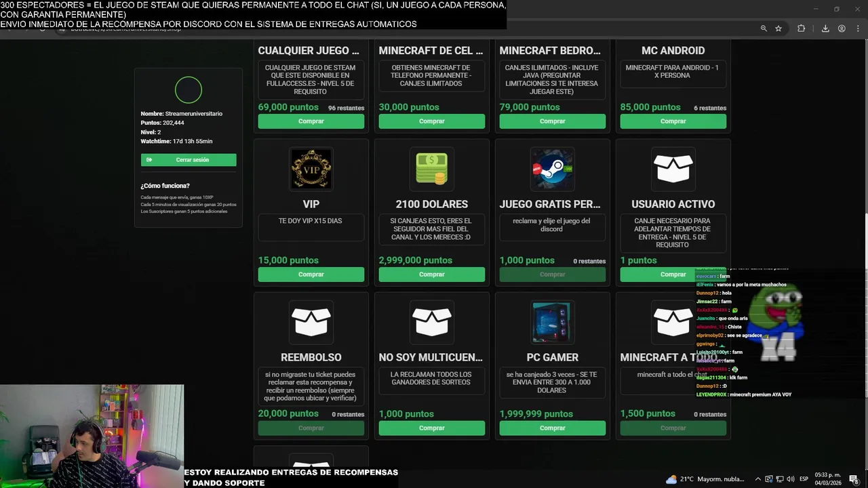Click disabled Comprar under JUEGO GRATIS
868x488 pixels.
pyautogui.click(x=552, y=274)
